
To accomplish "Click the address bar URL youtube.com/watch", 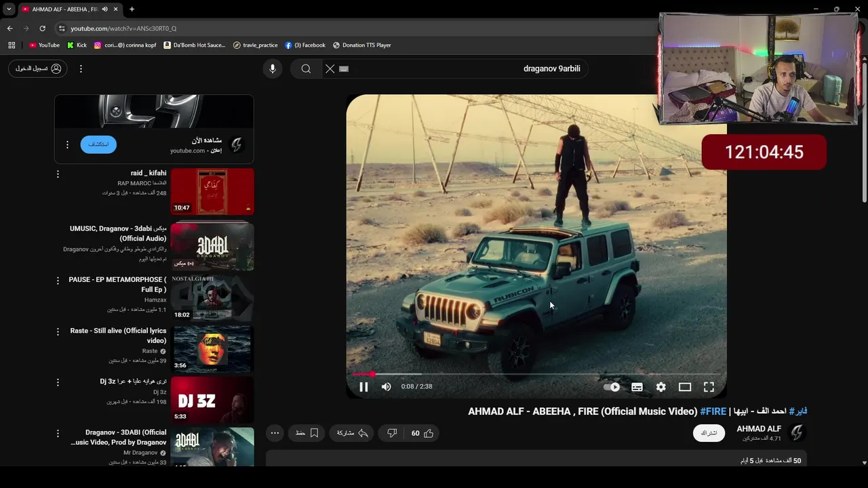I will (123, 28).
